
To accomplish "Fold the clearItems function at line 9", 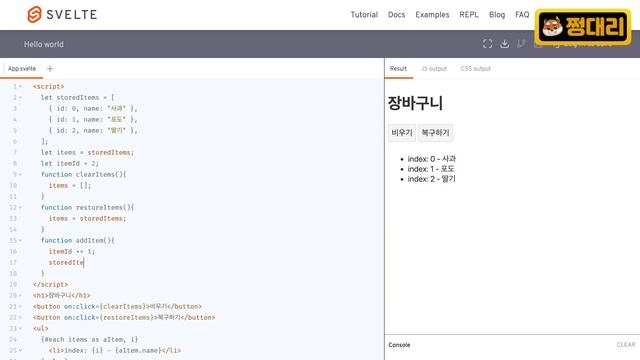I will (x=20, y=174).
